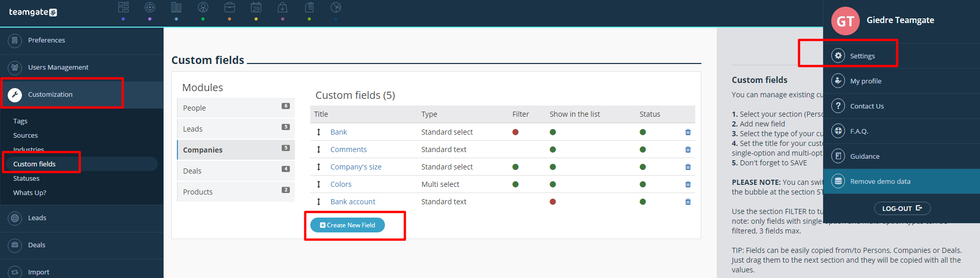Screen dimensions: 980x278
Task: Click the LOG-OUT button
Action: pos(902,208)
